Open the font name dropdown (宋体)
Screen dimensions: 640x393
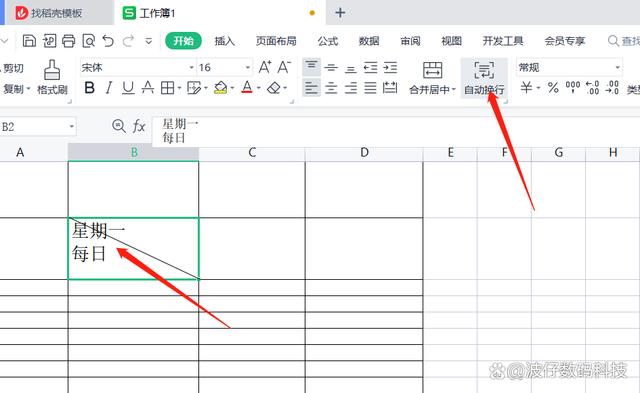point(137,67)
